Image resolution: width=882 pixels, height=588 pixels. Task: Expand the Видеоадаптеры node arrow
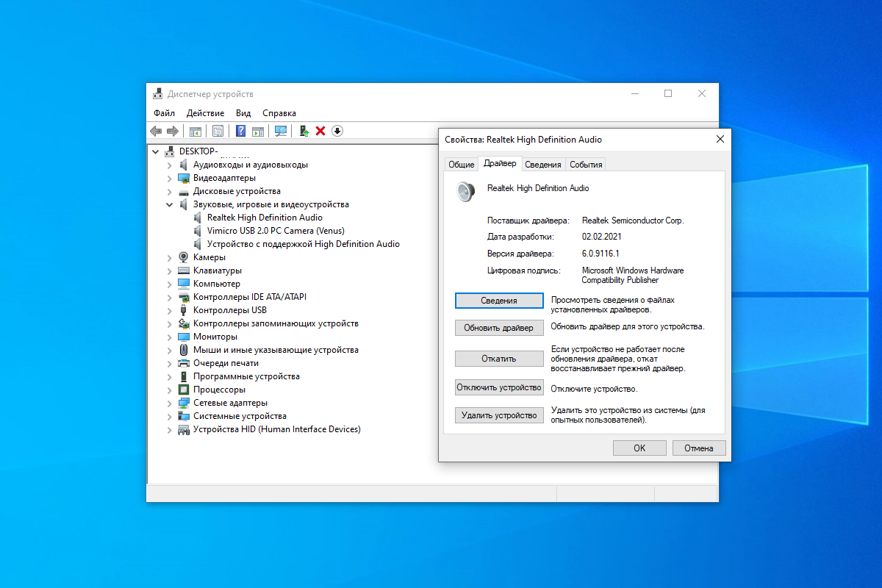[x=170, y=178]
